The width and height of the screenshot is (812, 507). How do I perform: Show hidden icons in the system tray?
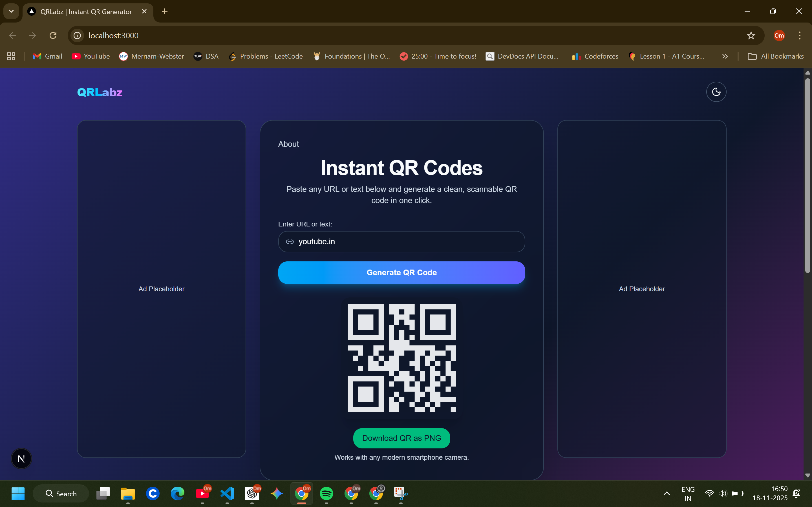pyautogui.click(x=667, y=493)
